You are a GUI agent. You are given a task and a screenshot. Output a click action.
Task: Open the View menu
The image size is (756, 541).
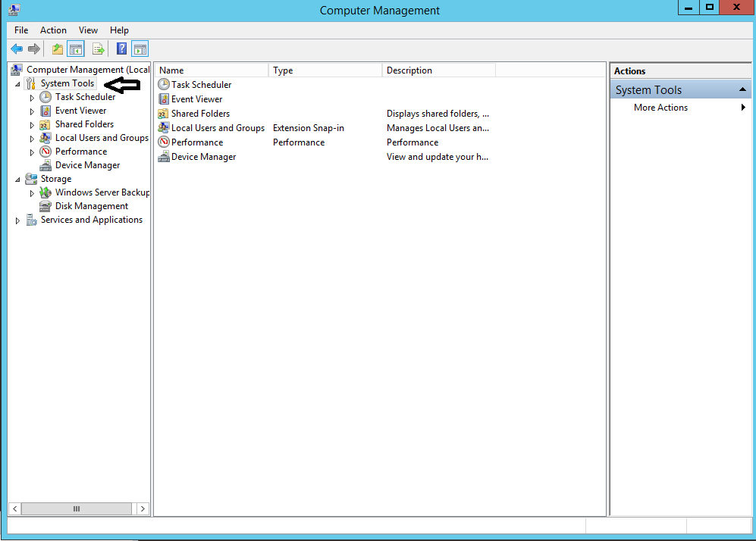(88, 30)
